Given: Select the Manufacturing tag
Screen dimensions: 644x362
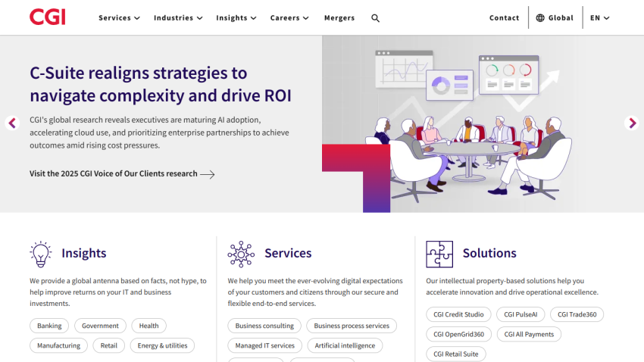Looking at the screenshot, I should [59, 345].
